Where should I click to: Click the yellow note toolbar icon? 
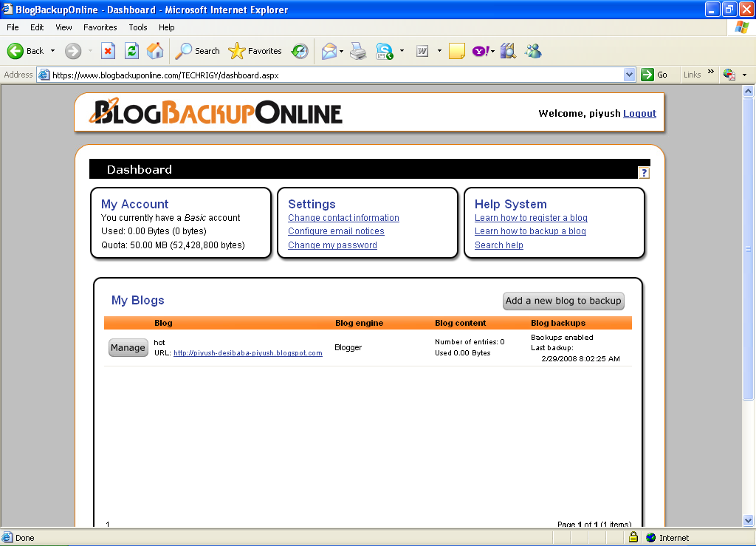(456, 51)
